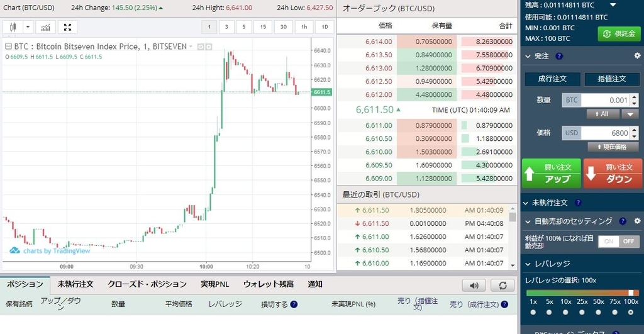This screenshot has width=644, height=334.
Task: Switch to 指値注文 limit order tab
Action: point(611,79)
